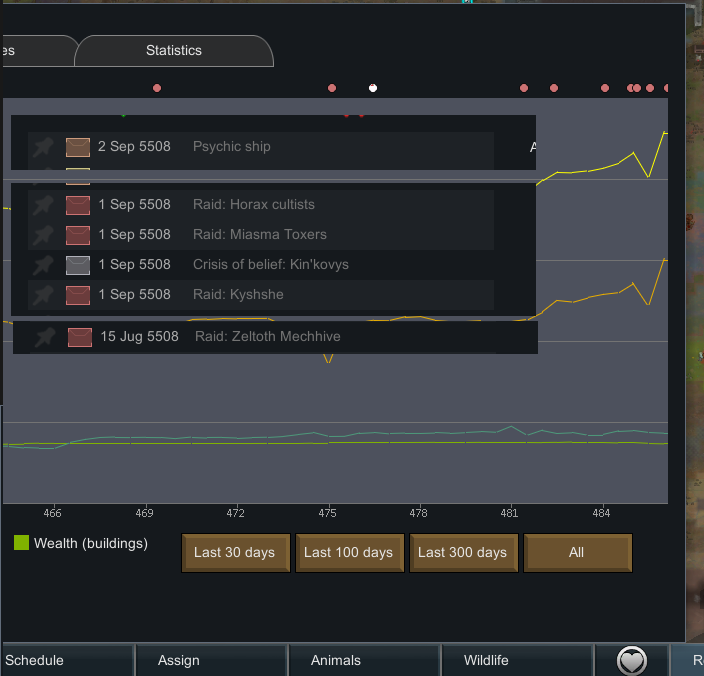Click the 2 Sep 5508 date

click(134, 147)
